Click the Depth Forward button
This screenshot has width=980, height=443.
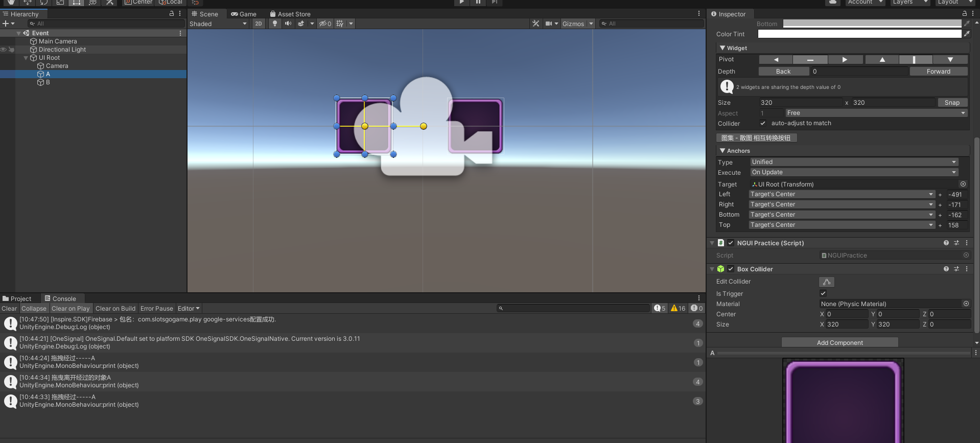[939, 72]
